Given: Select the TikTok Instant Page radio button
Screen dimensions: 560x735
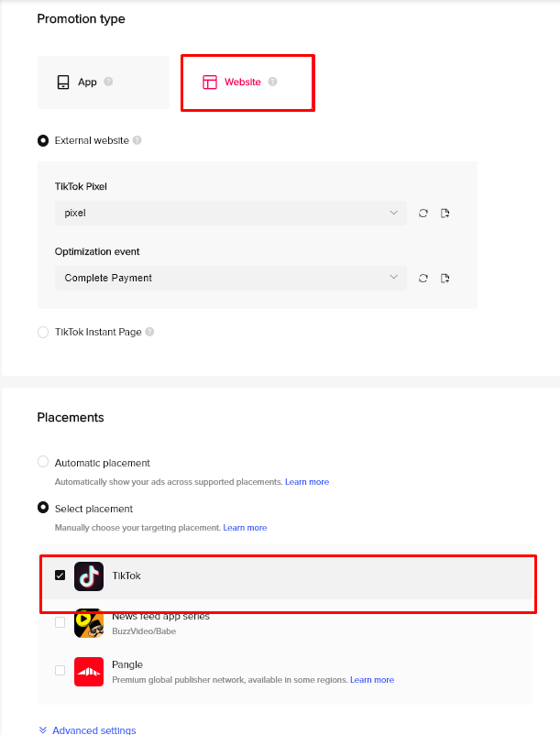Looking at the screenshot, I should tap(43, 333).
